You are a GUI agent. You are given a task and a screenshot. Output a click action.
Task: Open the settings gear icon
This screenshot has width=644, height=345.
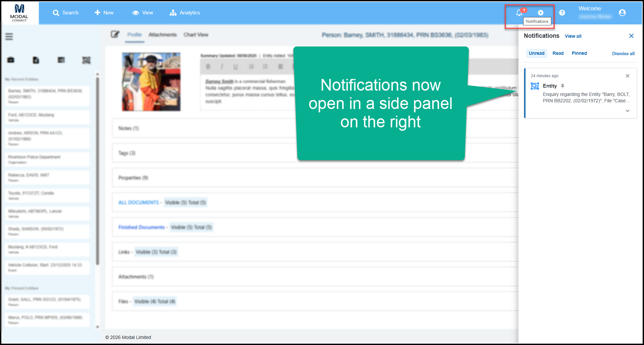click(541, 13)
